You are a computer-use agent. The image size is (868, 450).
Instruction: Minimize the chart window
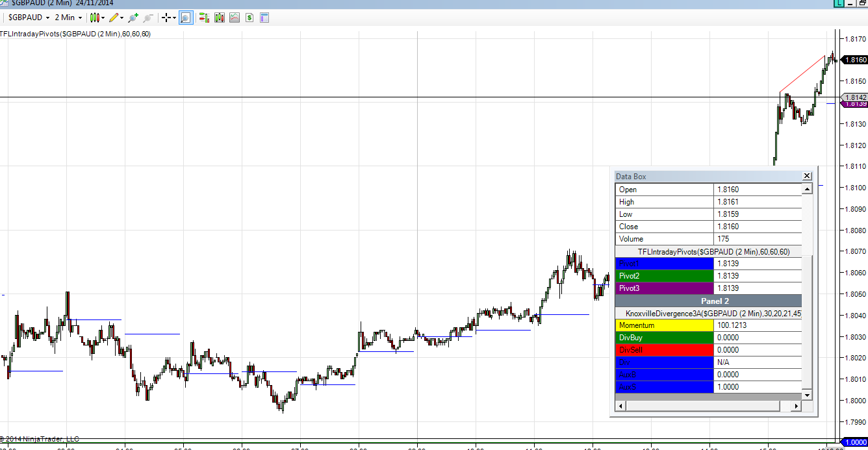tap(851, 3)
